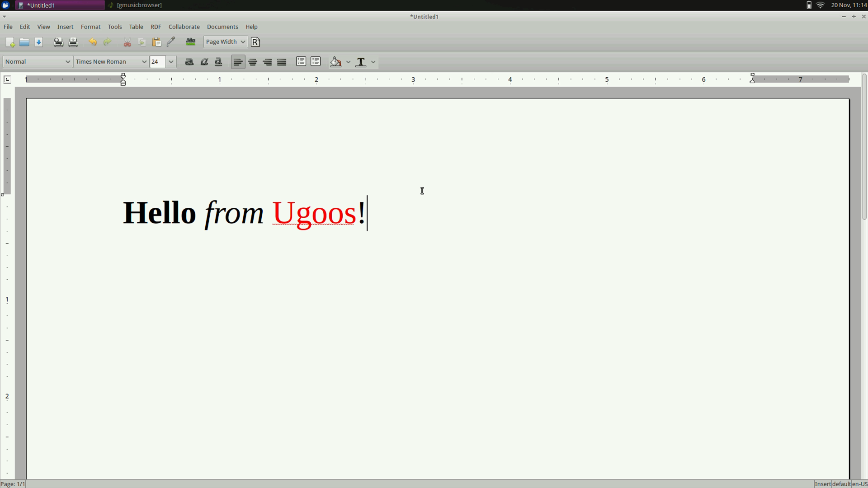This screenshot has height=488, width=868.
Task: Click the default style status bar entry
Action: [841, 484]
